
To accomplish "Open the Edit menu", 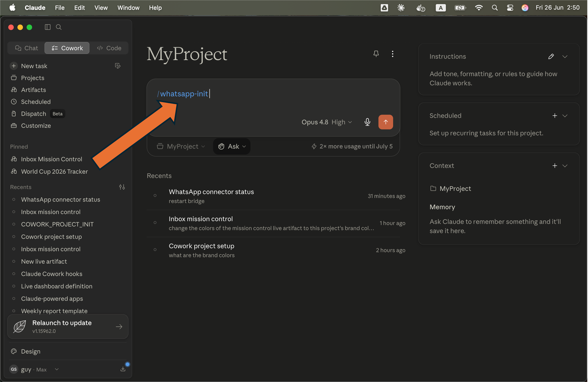I will pos(80,8).
